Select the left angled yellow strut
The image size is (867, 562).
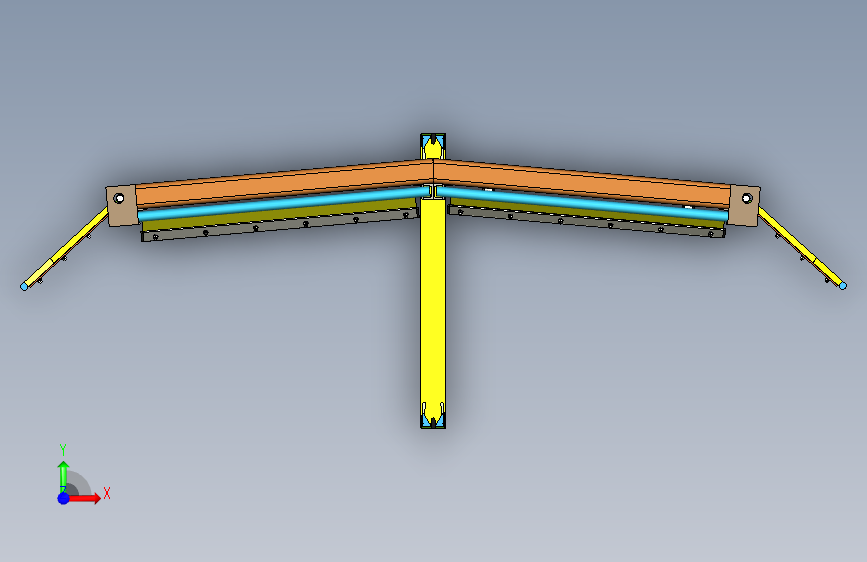tap(66, 247)
